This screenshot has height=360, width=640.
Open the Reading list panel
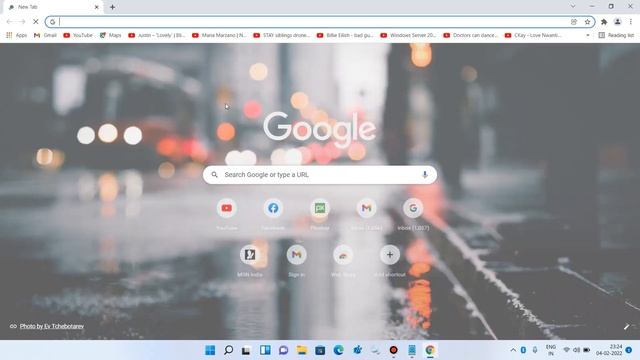coord(616,36)
